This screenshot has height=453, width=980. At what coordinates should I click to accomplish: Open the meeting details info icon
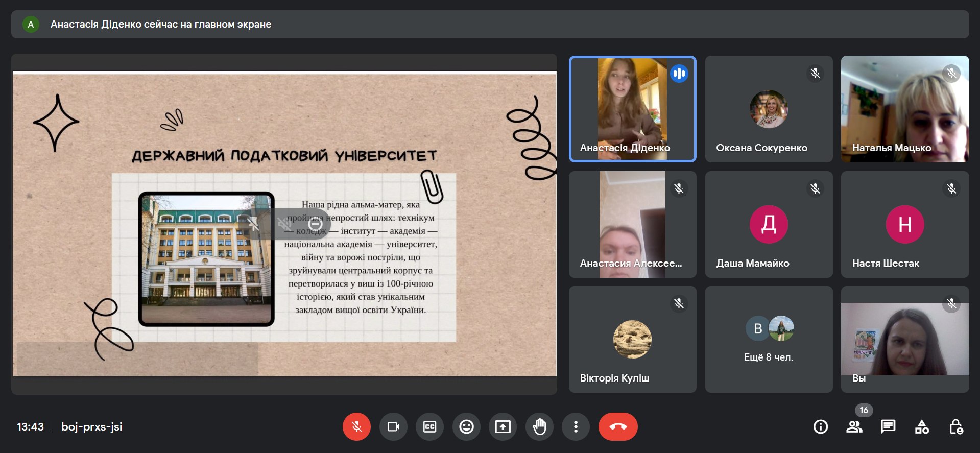[x=821, y=426]
